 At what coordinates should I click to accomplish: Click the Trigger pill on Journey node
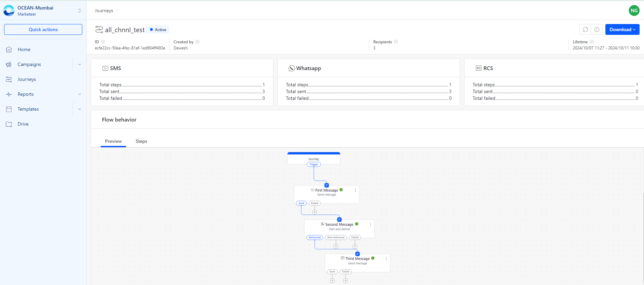(314, 165)
